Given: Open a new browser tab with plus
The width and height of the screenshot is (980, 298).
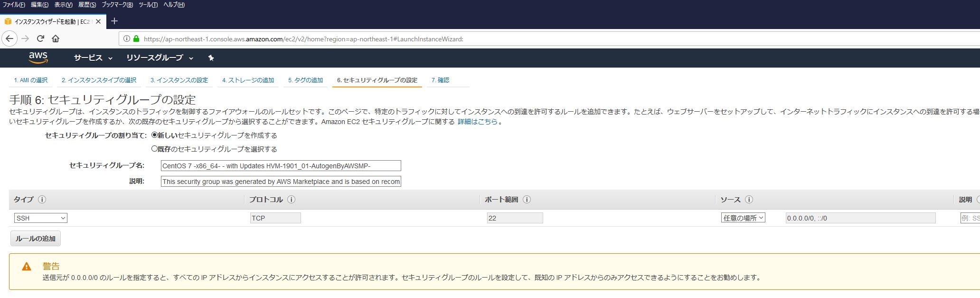Looking at the screenshot, I should (114, 21).
